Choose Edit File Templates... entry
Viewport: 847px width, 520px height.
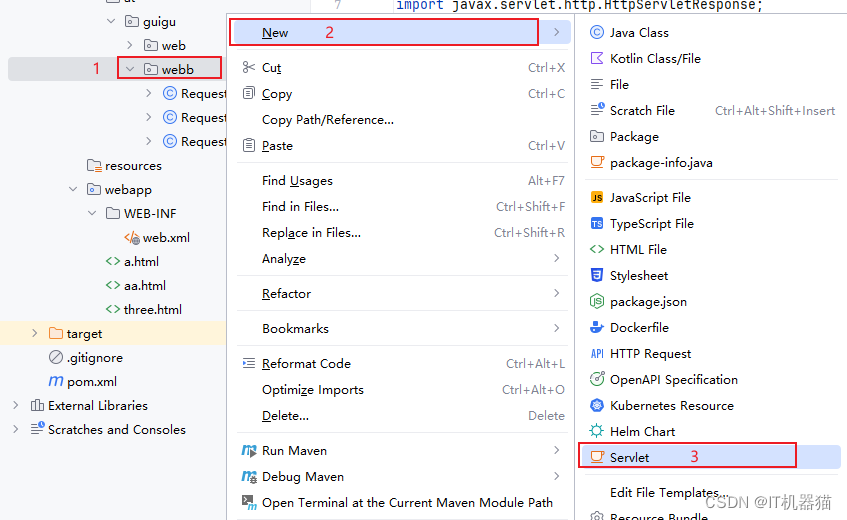click(x=669, y=492)
